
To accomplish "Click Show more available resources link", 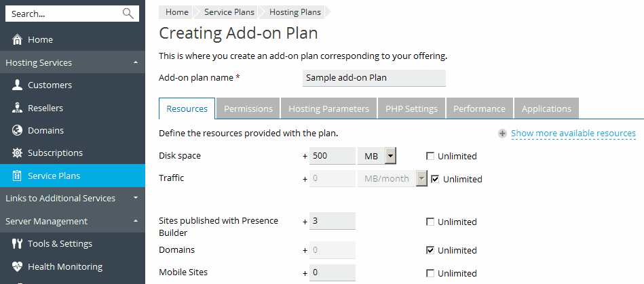I will click(573, 134).
